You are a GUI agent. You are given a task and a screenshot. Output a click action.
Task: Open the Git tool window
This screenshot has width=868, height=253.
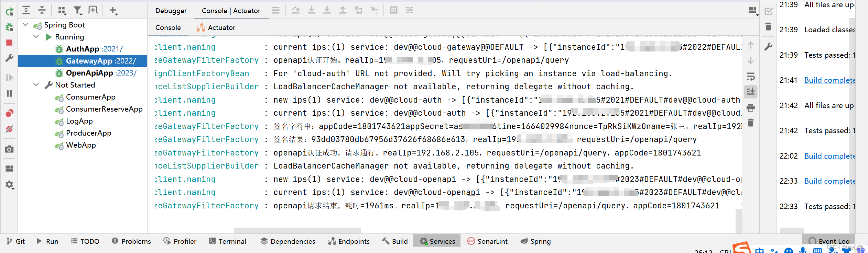[x=16, y=241]
